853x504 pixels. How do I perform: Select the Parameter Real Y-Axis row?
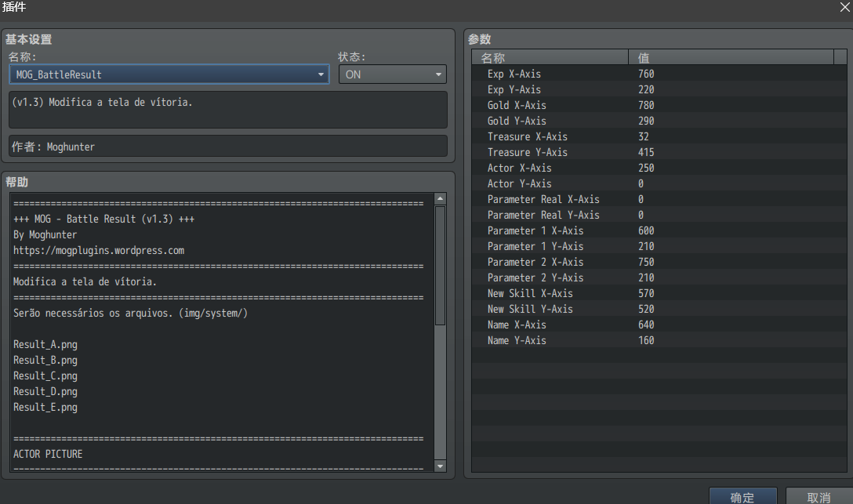coord(659,216)
